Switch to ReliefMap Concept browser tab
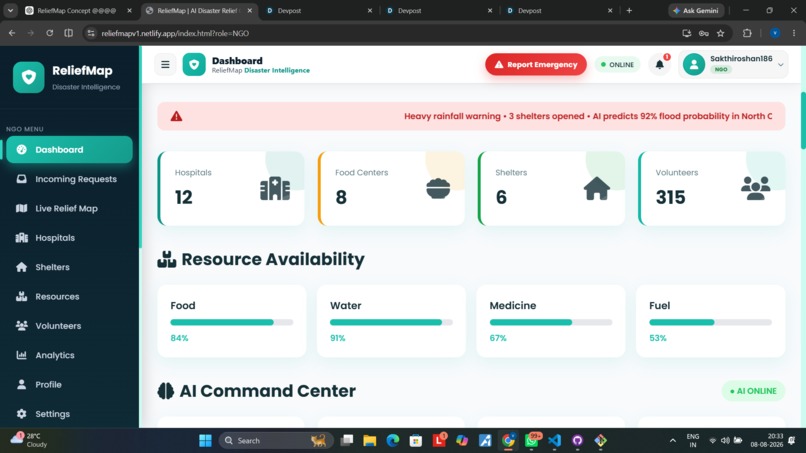 pyautogui.click(x=77, y=10)
